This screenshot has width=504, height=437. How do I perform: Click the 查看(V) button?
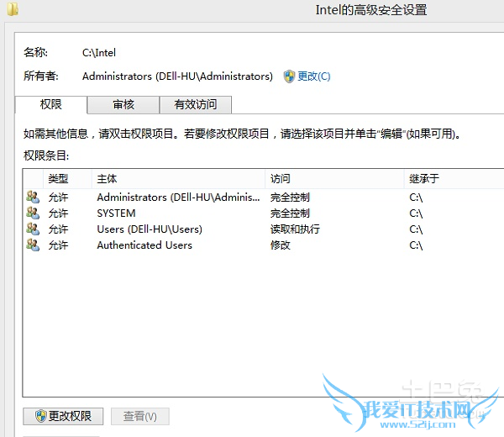point(139,416)
